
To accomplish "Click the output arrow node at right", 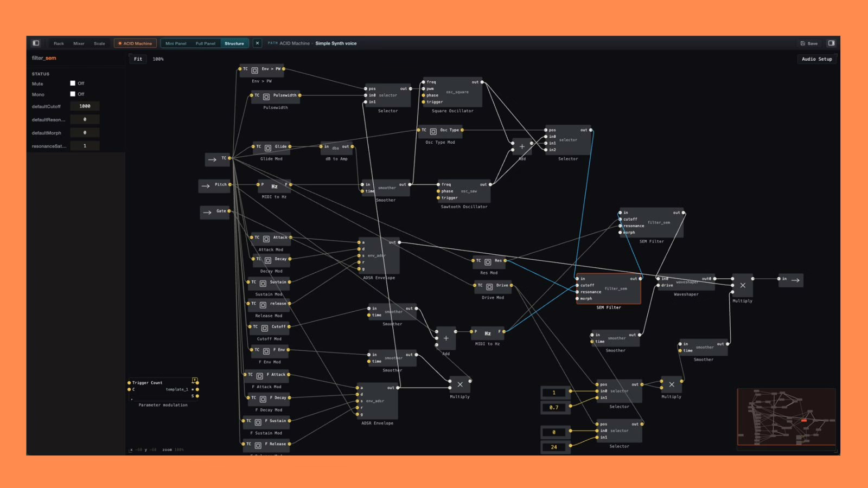I will (x=791, y=280).
